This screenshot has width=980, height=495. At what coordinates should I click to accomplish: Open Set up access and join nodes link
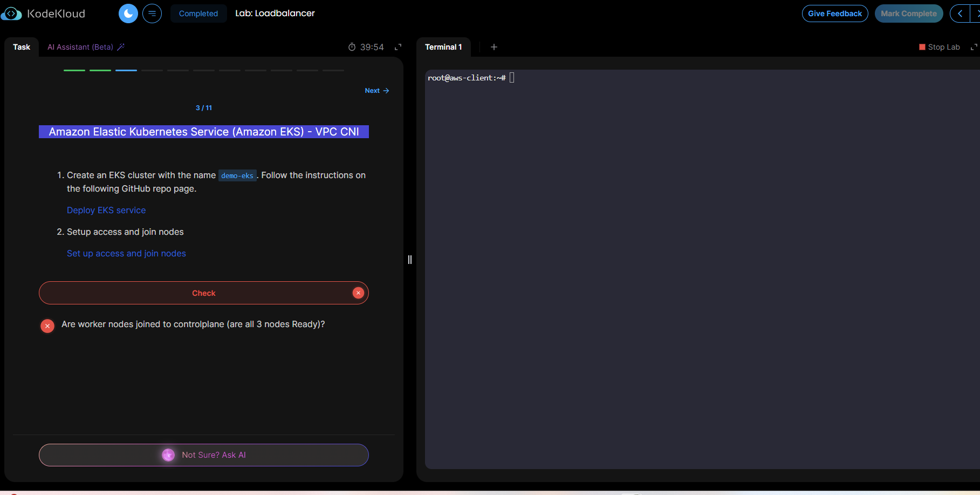coord(126,254)
